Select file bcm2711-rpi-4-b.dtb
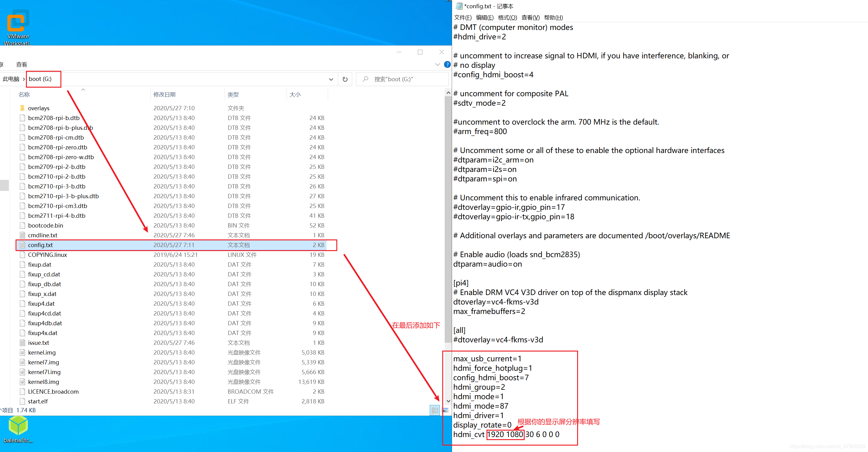This screenshot has height=452, width=868. (x=56, y=215)
